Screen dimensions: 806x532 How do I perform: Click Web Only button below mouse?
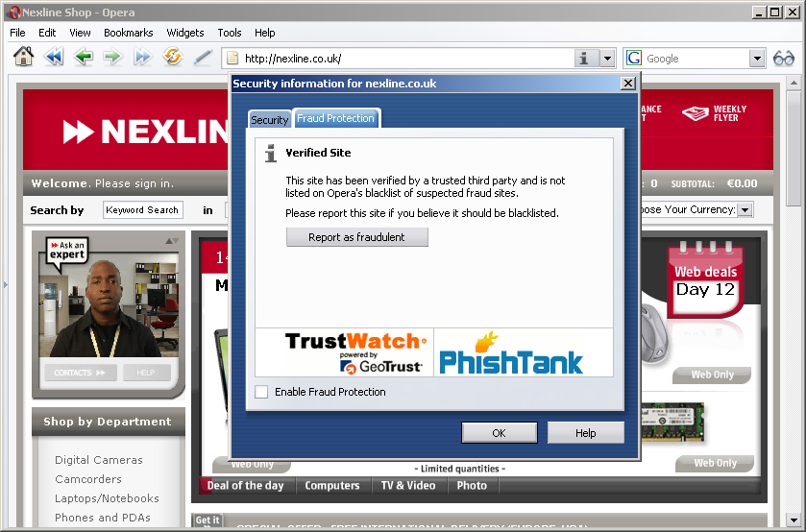point(712,375)
